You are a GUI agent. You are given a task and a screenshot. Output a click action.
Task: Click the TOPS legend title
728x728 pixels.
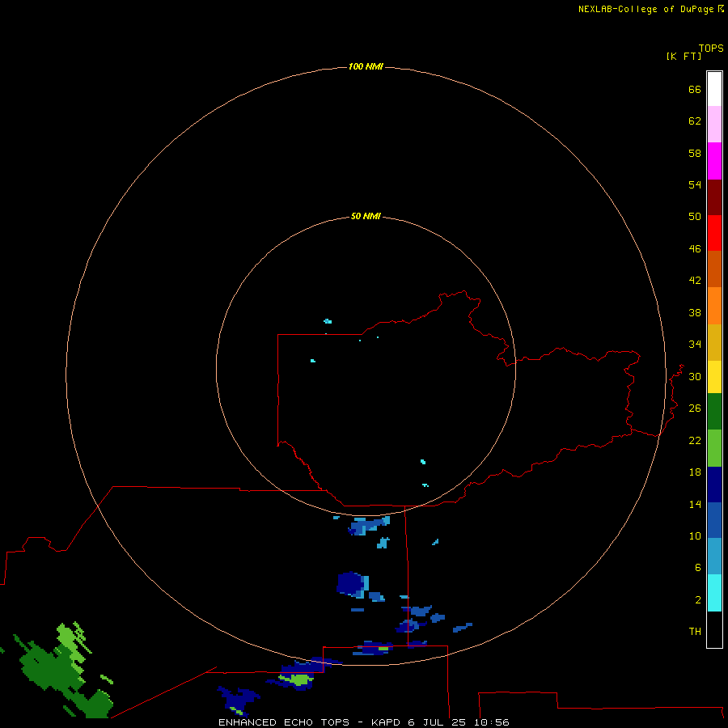(x=711, y=49)
